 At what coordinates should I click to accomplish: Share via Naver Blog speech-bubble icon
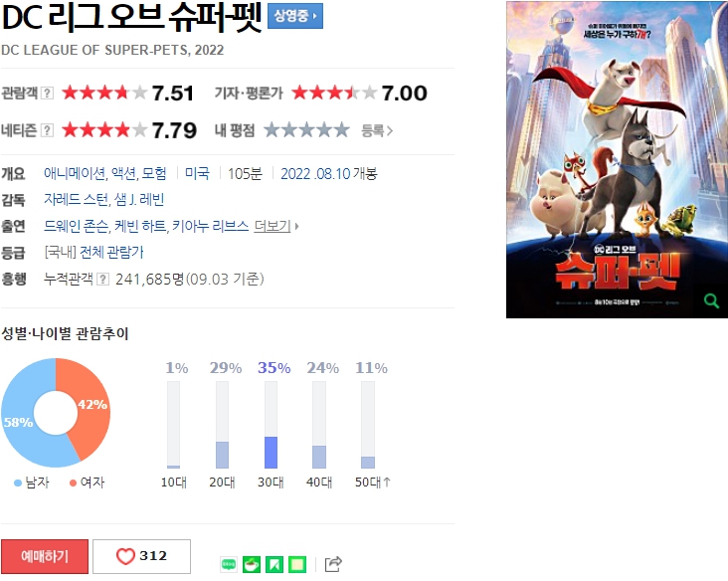point(229,565)
